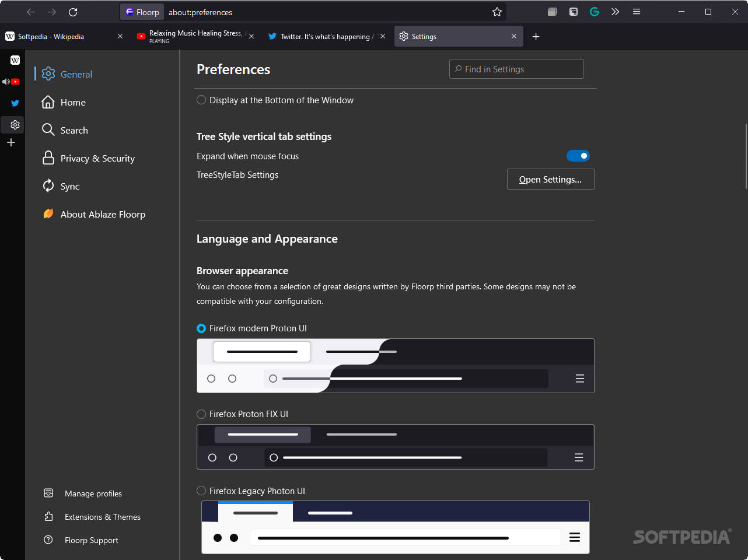The height and width of the screenshot is (560, 748).
Task: Click the Floorp identity box in address bar
Action: tap(142, 12)
